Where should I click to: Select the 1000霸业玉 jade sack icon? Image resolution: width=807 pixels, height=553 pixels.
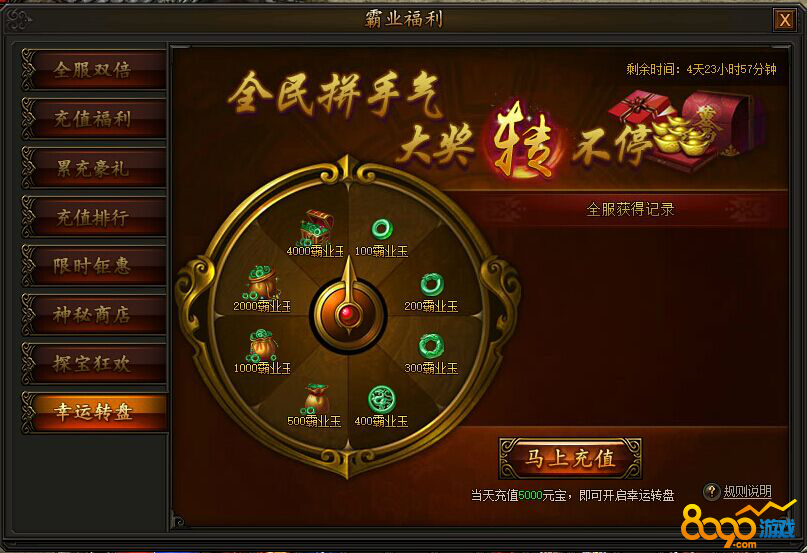click(x=262, y=345)
